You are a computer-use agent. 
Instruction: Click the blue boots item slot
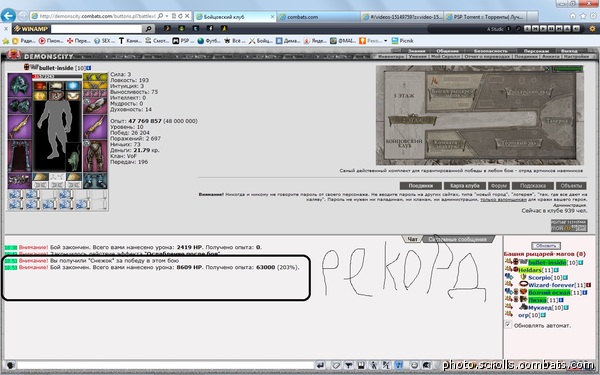click(95, 180)
